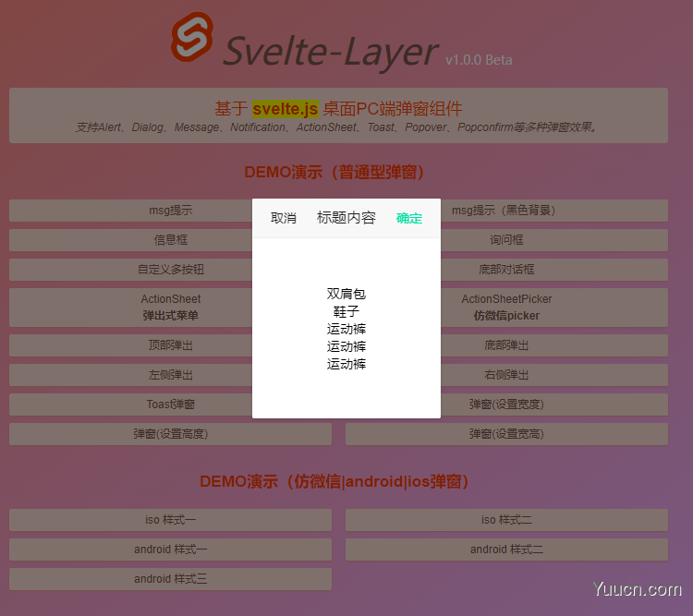Launch the android 样式一 dialog

[x=171, y=550]
